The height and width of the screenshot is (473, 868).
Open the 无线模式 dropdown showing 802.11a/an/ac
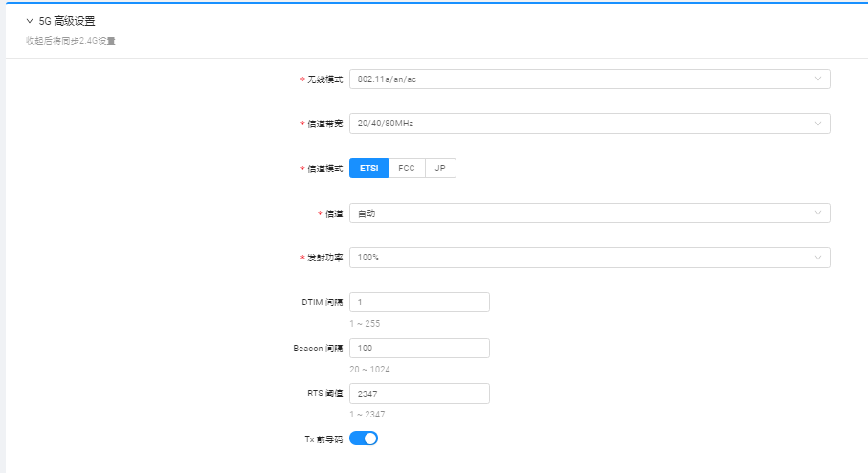(x=590, y=79)
